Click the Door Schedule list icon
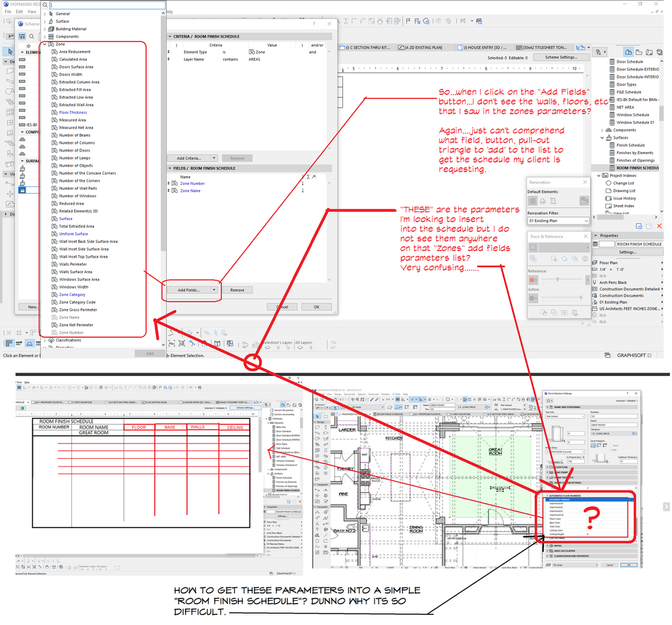This screenshot has height=625, width=672. [612, 62]
